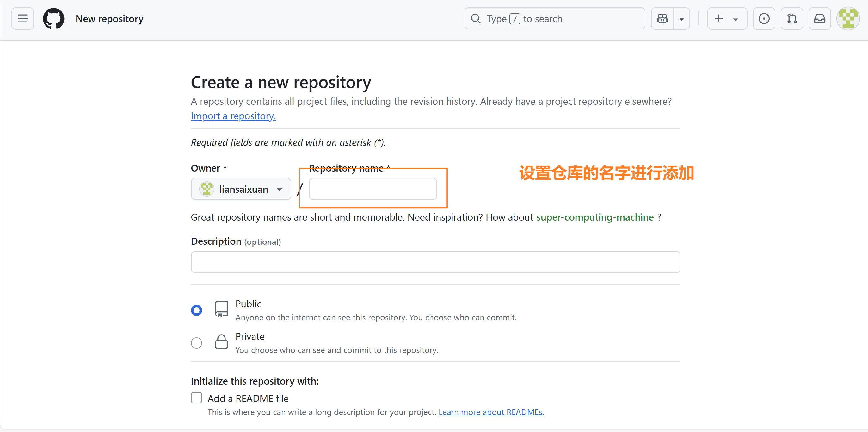Open the notifications inbox icon
The height and width of the screenshot is (432, 868).
[x=820, y=19]
